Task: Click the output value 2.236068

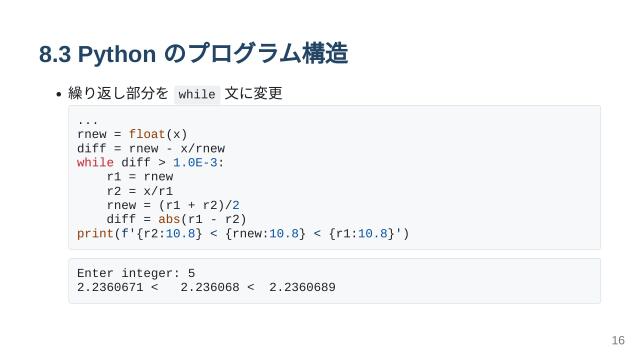Action: pyautogui.click(x=210, y=287)
